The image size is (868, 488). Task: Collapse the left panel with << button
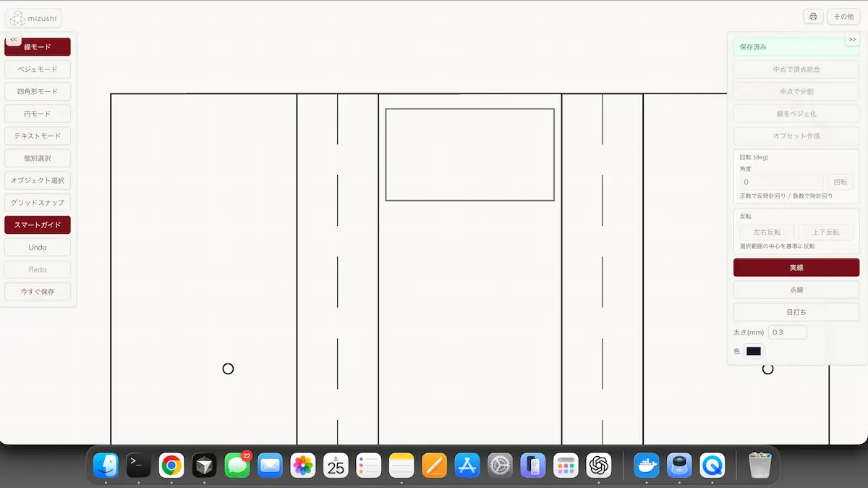pos(14,40)
